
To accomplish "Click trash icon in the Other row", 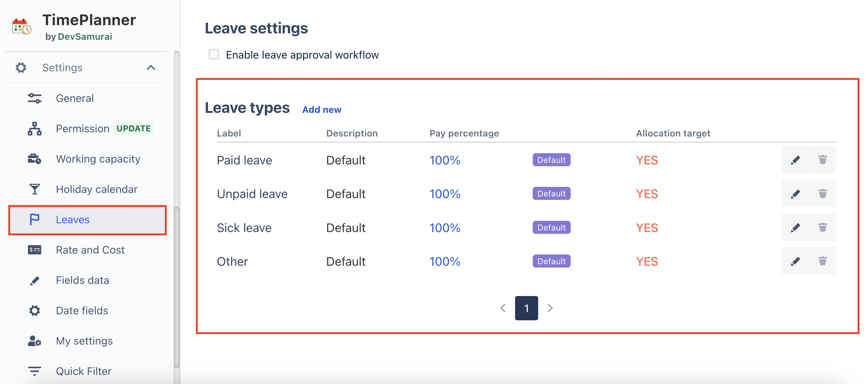I will pyautogui.click(x=822, y=261).
